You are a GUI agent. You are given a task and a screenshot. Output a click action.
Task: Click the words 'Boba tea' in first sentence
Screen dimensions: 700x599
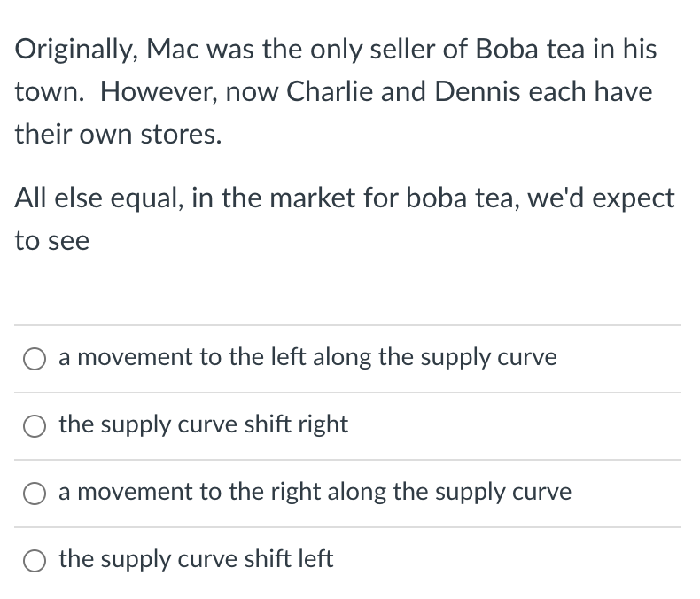pyautogui.click(x=530, y=49)
